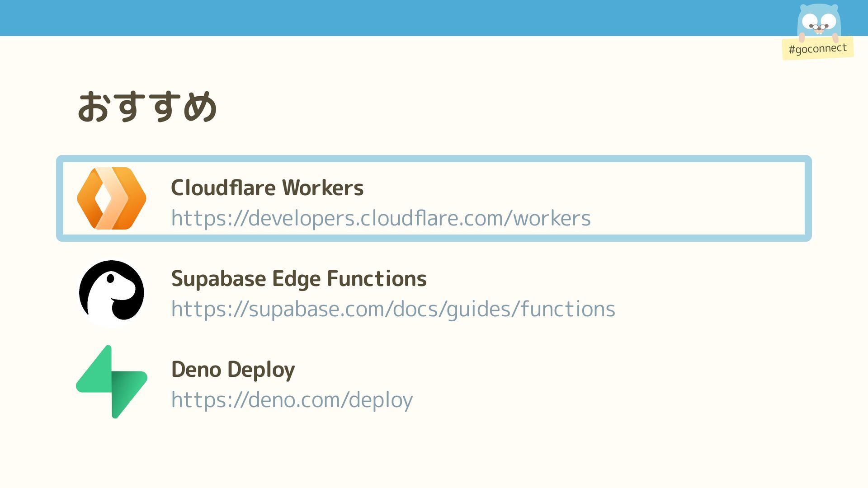The image size is (868, 488).
Task: Click the gopher's left paw on the label
Action: [x=802, y=38]
